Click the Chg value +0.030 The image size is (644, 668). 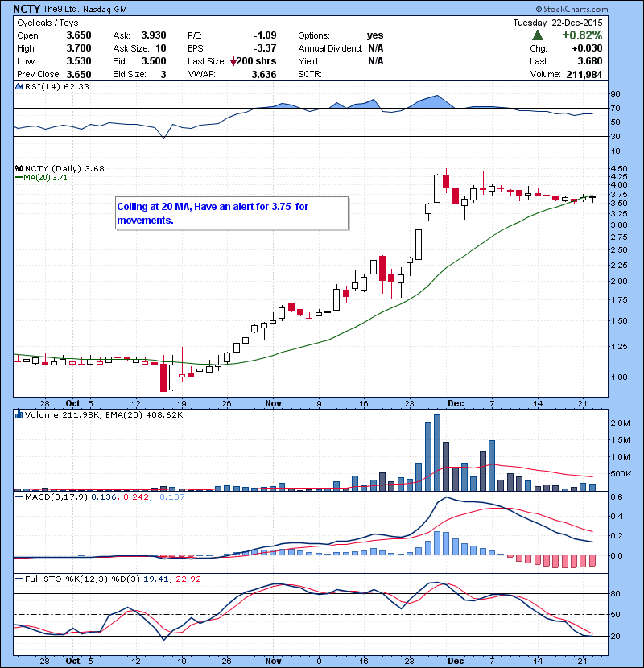pos(587,48)
